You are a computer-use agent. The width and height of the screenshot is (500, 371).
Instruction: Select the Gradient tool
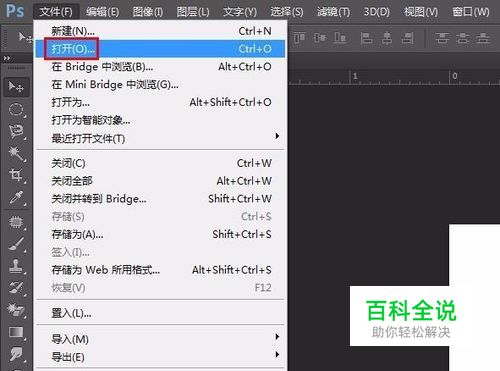coord(16,332)
